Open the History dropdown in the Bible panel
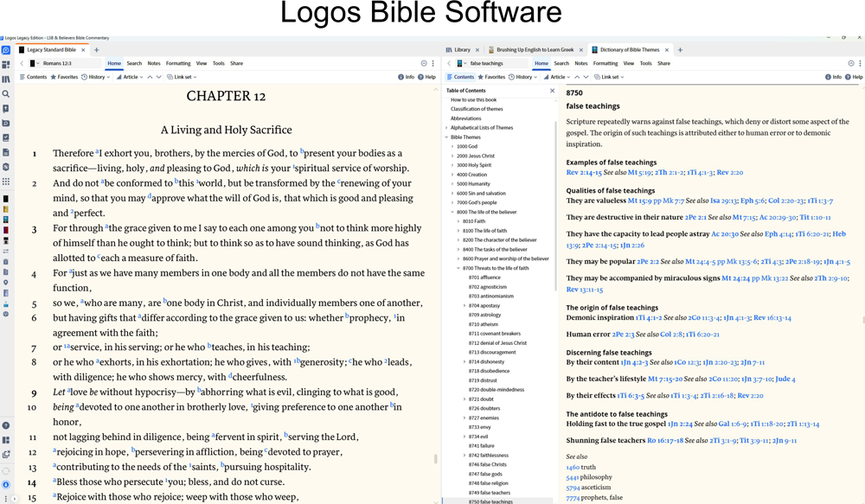Image resolution: width=865 pixels, height=504 pixels. [96, 77]
